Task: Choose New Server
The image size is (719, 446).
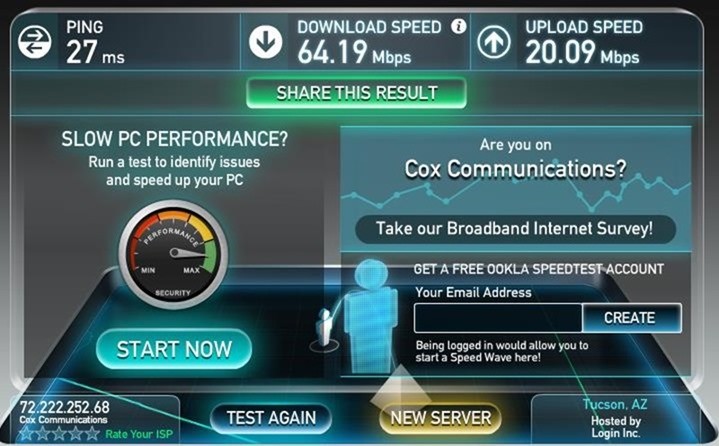Action: tap(441, 418)
